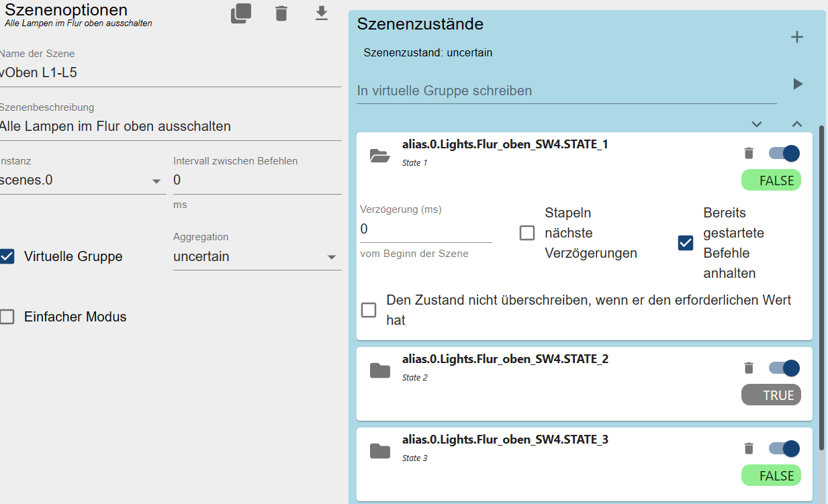Image resolution: width=828 pixels, height=504 pixels.
Task: Click the duplicate scene icon
Action: click(x=240, y=13)
